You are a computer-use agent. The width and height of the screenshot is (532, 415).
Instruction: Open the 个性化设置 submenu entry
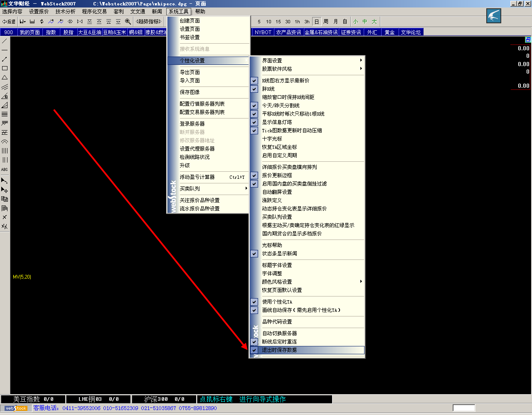pos(208,61)
